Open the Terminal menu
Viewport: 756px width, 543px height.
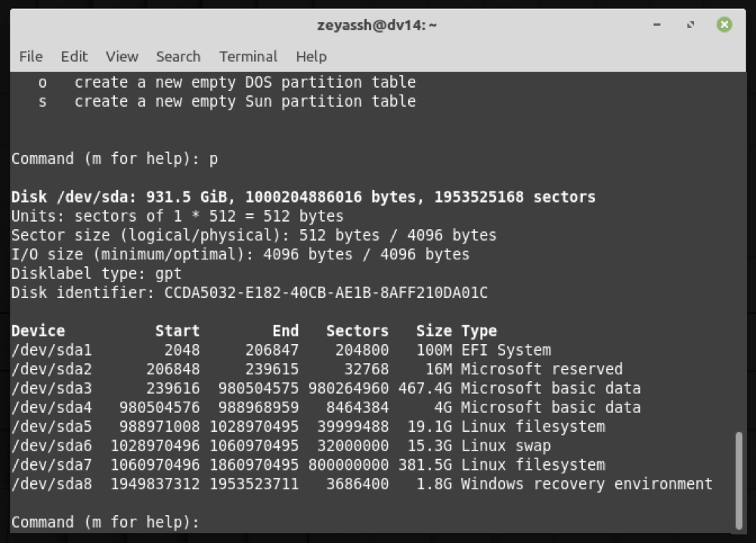point(248,57)
